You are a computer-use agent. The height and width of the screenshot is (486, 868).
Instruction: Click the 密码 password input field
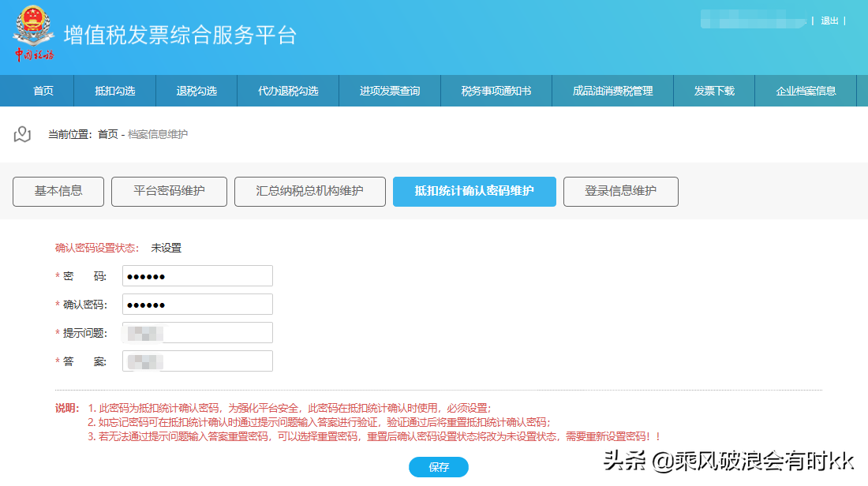coord(197,275)
